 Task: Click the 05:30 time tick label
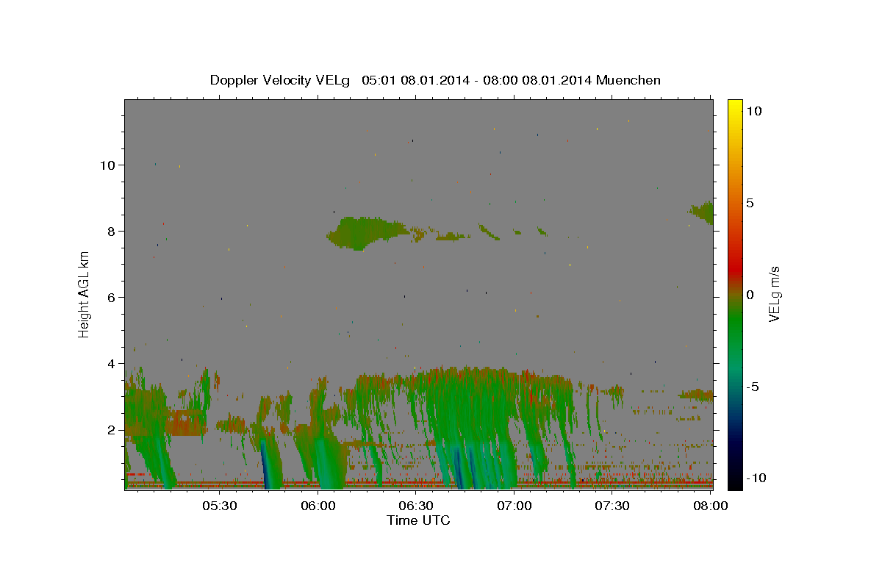pos(219,506)
